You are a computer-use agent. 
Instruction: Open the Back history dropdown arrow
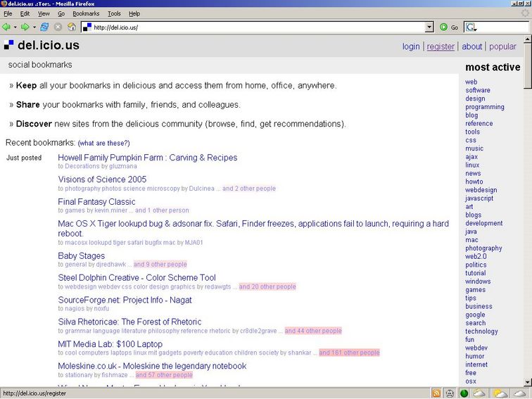pos(15,27)
